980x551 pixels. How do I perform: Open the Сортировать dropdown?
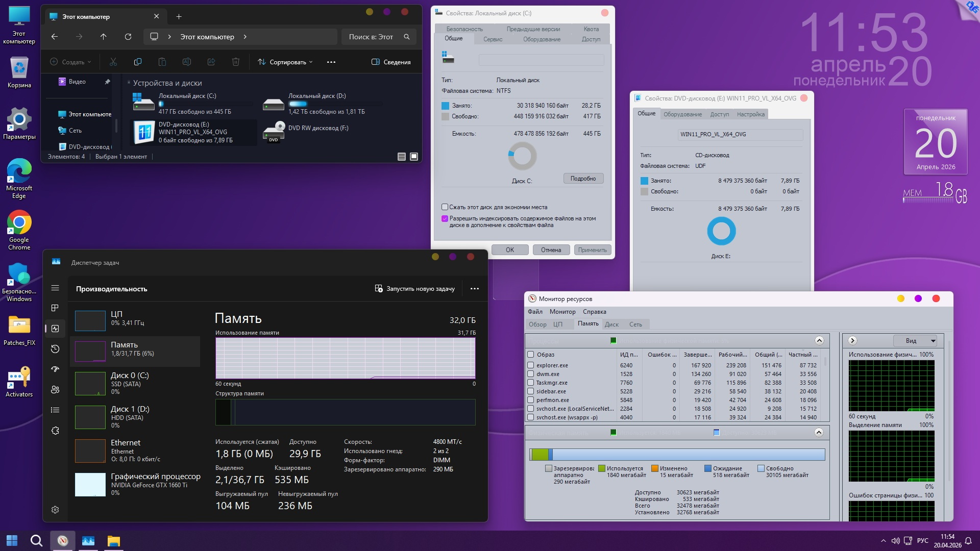[x=285, y=62]
